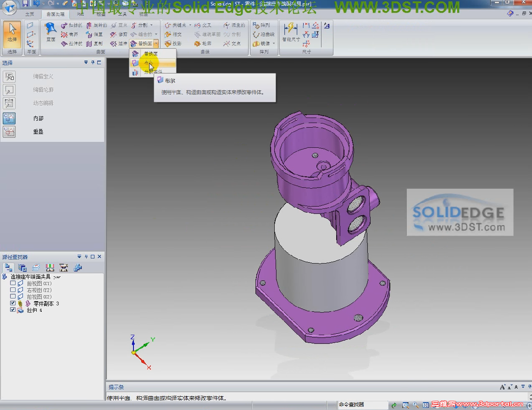
Task: Open the 选择 panel options dropdown triangle
Action: (86, 62)
